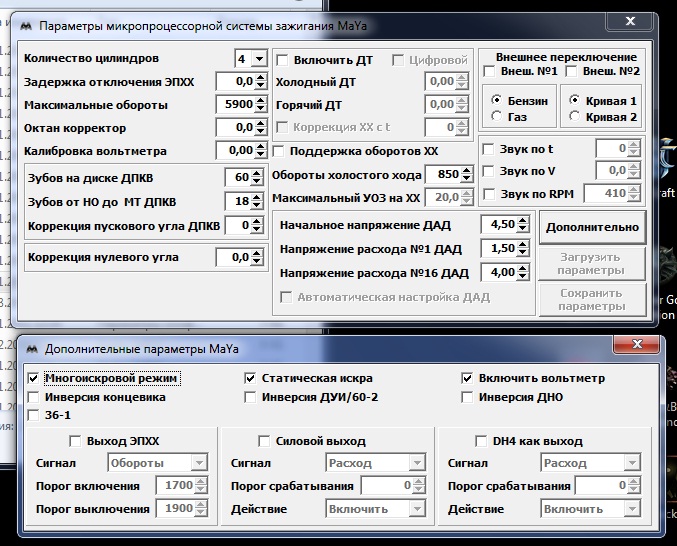Screen dimensions: 677x546
Task: Open Действие dropdown under DH4 как выход
Action: 590,509
